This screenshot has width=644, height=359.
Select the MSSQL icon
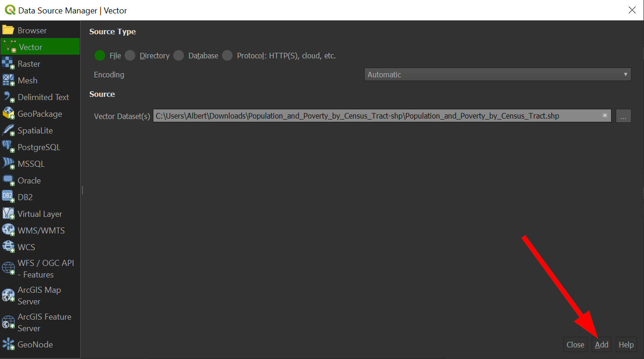(8, 164)
